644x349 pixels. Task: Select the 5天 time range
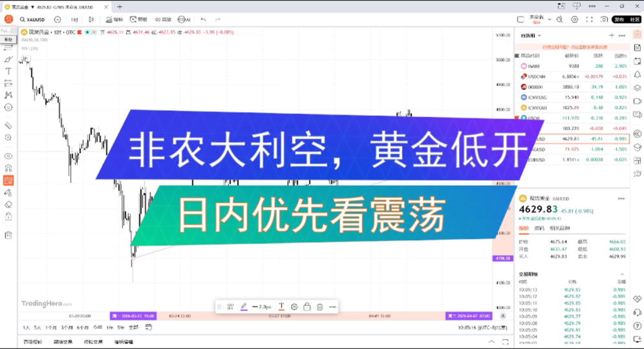38,328
